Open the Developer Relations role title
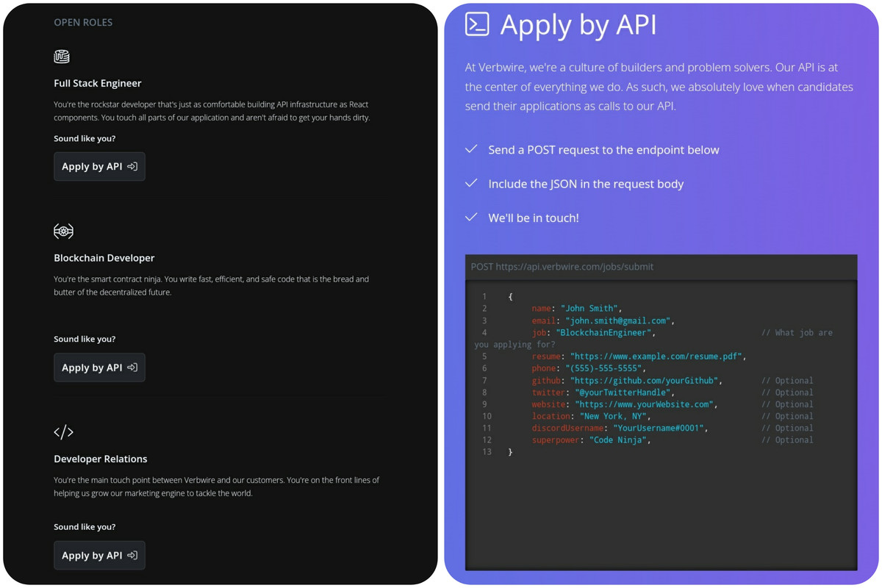 tap(100, 459)
